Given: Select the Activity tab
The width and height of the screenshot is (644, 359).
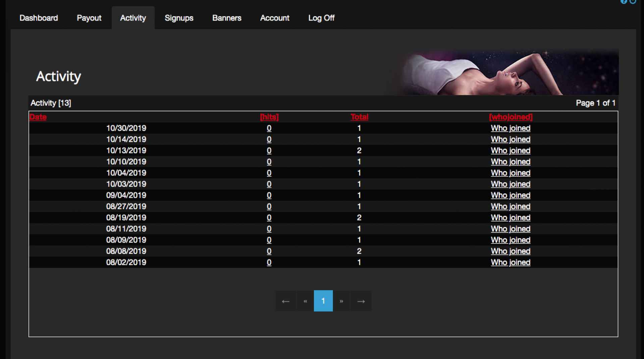Looking at the screenshot, I should coord(133,18).
